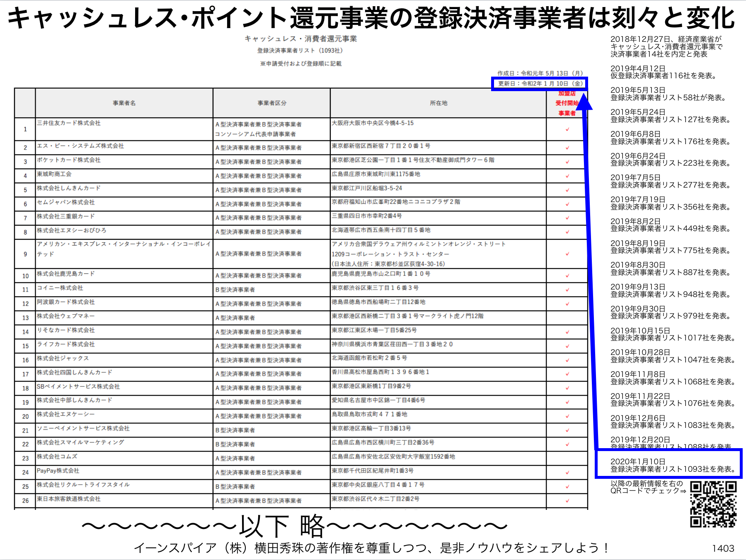Select ソニーペイメントサービス株式会社 cell
Image resolution: width=746 pixels, height=560 pixels.
[83, 428]
